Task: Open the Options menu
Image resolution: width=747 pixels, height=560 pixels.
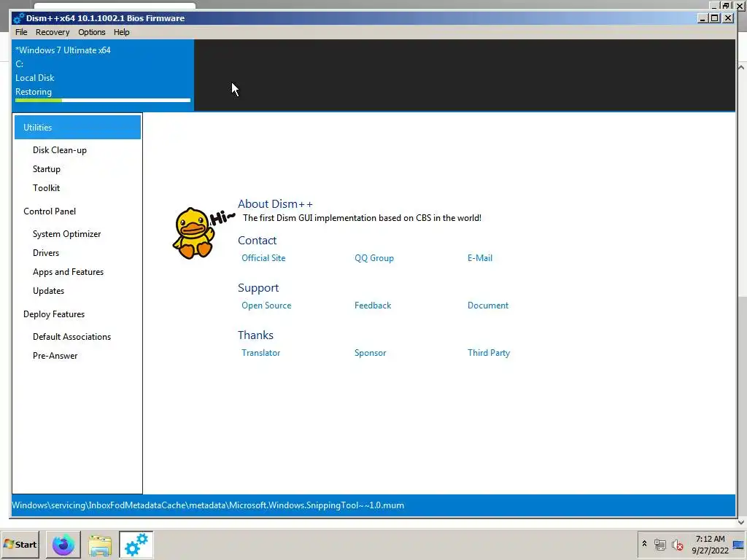Action: 91,32
